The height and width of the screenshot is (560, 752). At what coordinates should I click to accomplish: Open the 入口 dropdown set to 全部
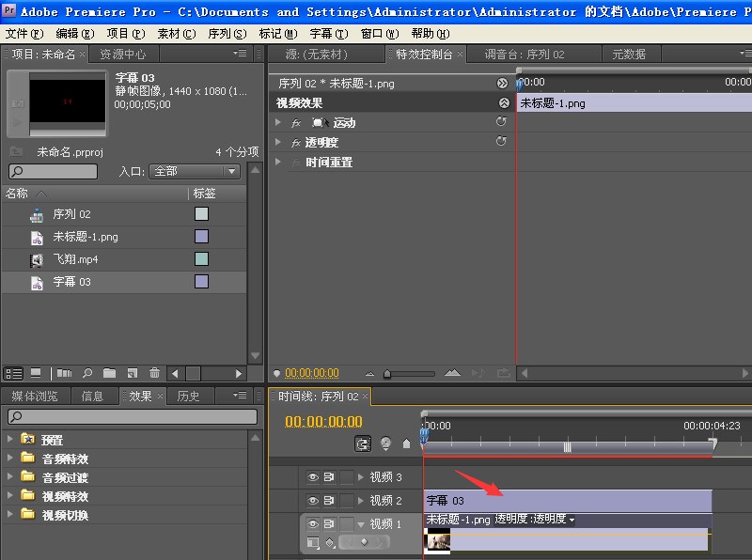coord(195,172)
